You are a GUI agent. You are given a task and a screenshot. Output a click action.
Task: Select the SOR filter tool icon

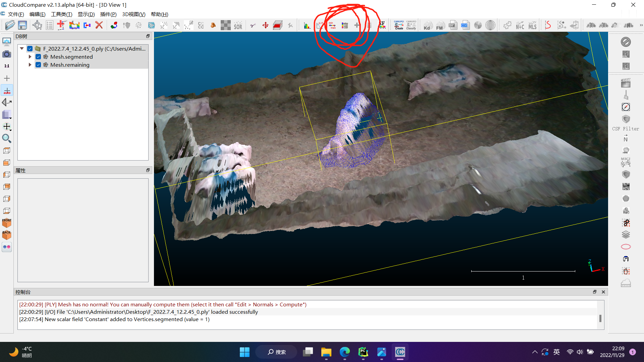[238, 25]
